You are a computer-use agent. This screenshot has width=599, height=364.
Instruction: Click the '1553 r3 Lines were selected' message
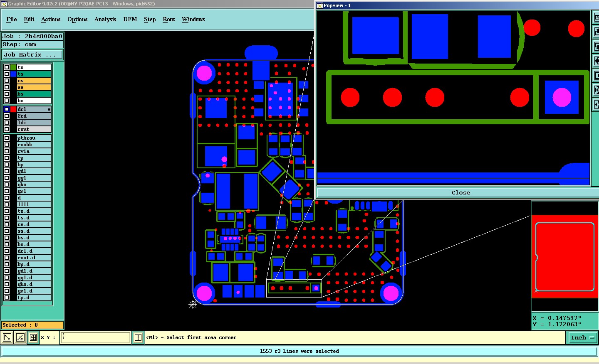tap(299, 351)
